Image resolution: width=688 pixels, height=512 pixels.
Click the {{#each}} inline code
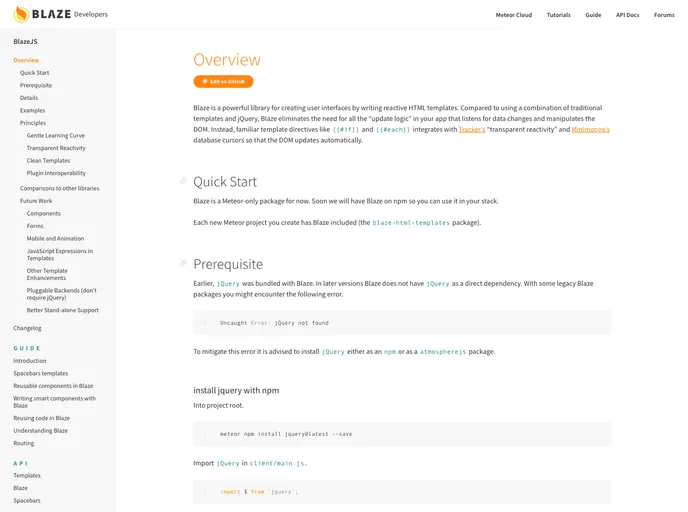click(x=393, y=130)
